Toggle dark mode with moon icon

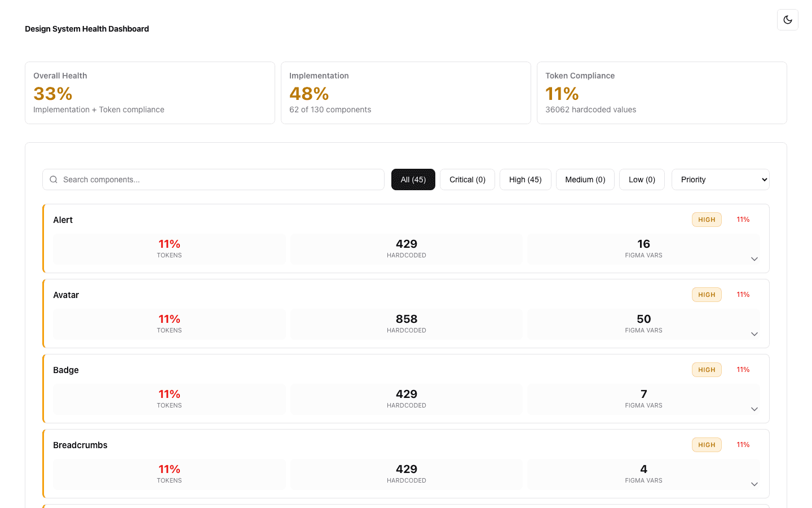pos(787,20)
